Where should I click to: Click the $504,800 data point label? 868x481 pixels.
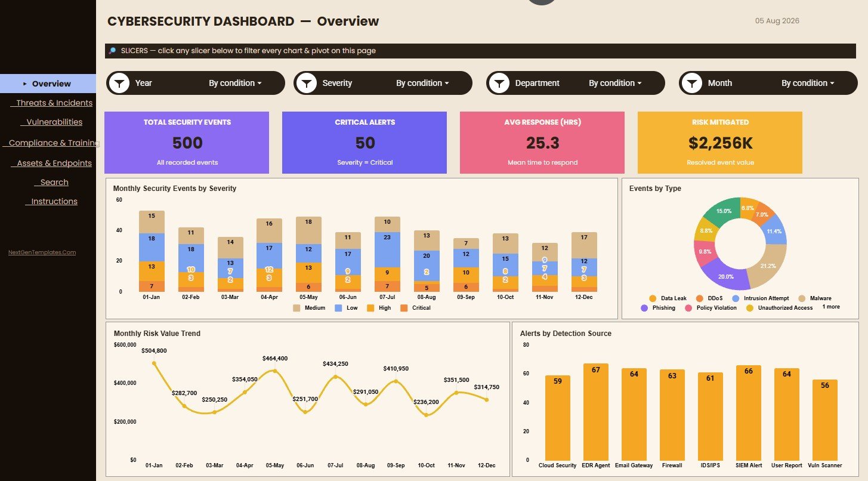click(154, 350)
